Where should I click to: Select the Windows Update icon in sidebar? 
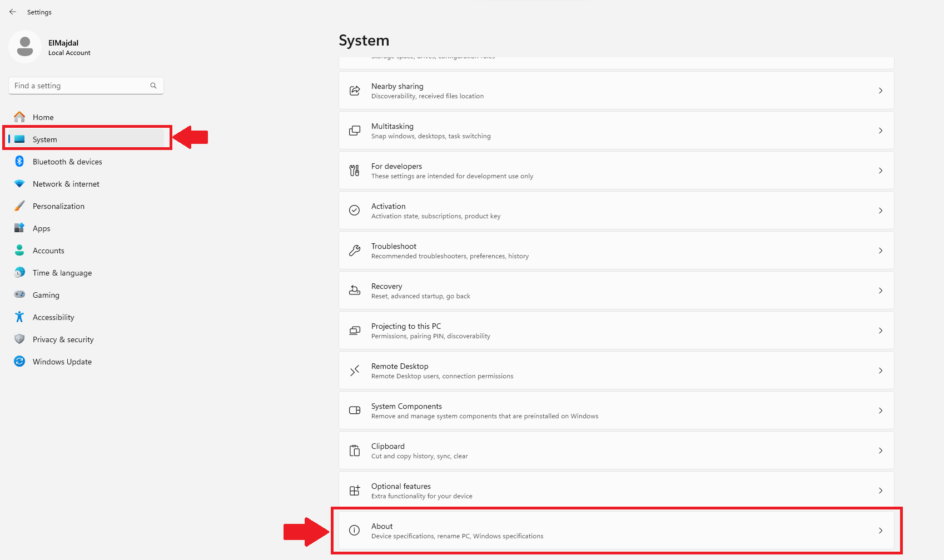[x=19, y=361]
